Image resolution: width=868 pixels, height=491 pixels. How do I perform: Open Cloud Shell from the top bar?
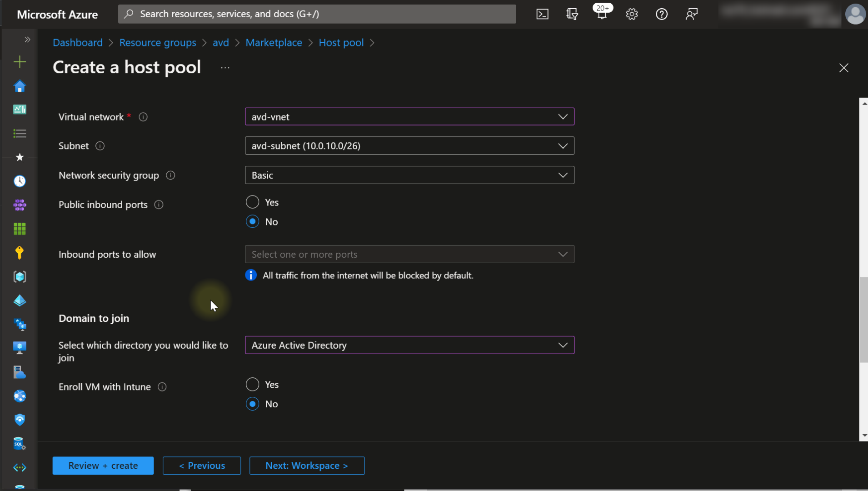pos(542,14)
